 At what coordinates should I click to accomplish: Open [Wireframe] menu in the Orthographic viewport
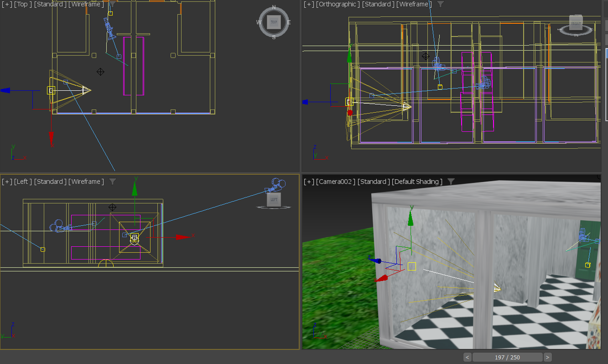[414, 4]
